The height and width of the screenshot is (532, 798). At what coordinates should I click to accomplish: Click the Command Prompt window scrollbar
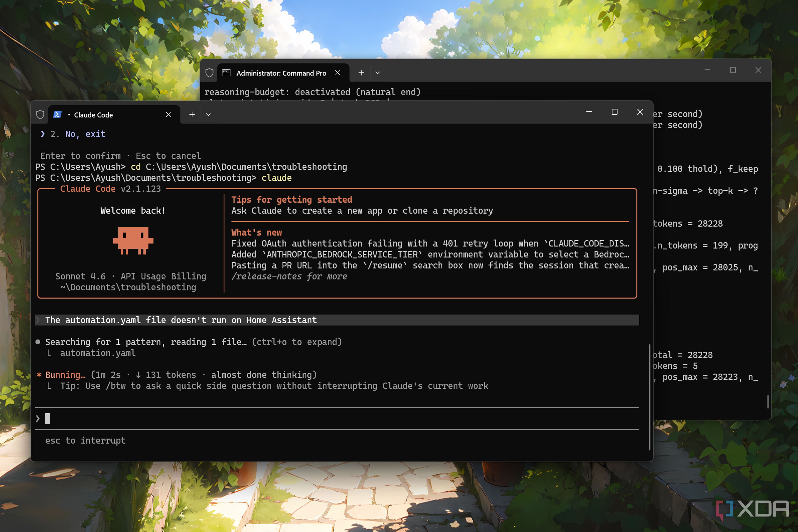[768, 401]
